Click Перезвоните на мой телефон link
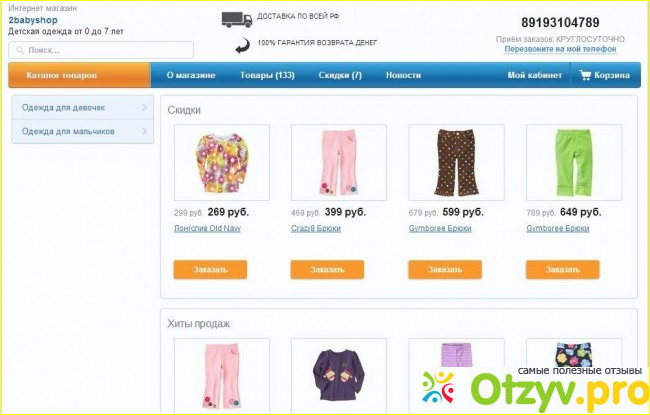This screenshot has height=415, width=650. (x=560, y=49)
